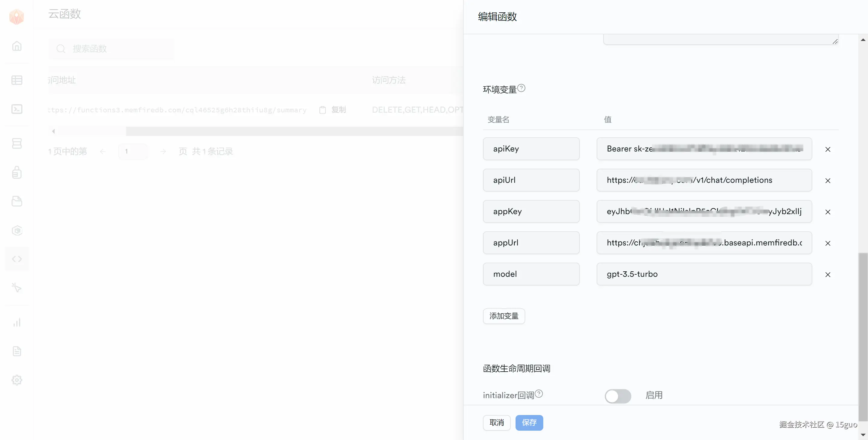Open the storage bucket icon
Image resolution: width=868 pixels, height=440 pixels.
coord(17,201)
